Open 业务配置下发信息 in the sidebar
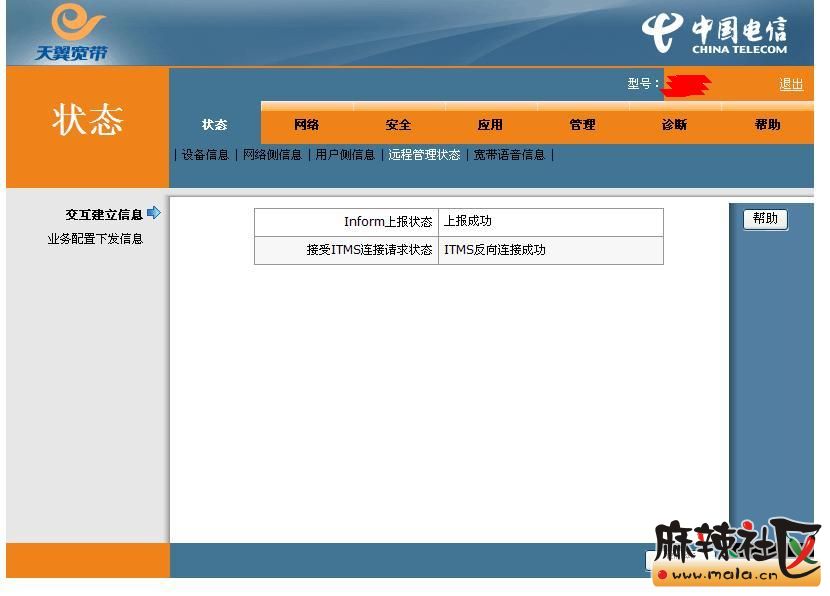This screenshot has height=596, width=830. tap(95, 239)
